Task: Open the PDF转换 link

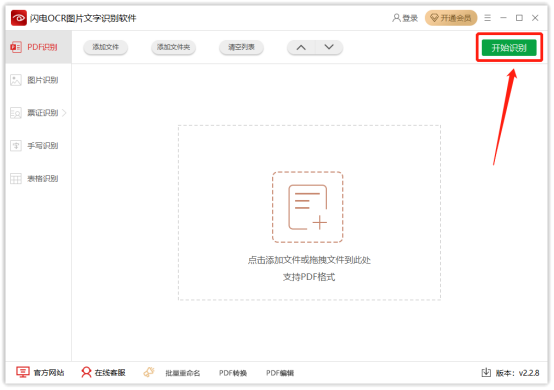Action: (x=233, y=373)
